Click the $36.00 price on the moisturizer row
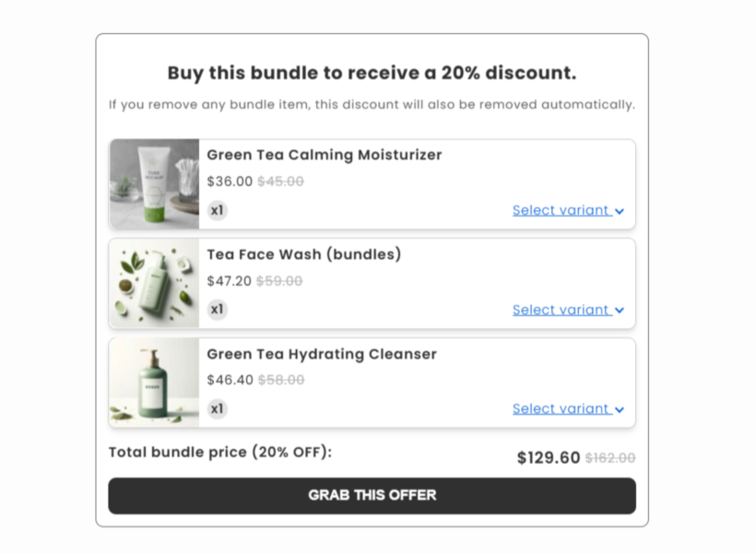The width and height of the screenshot is (756, 554). tap(230, 182)
